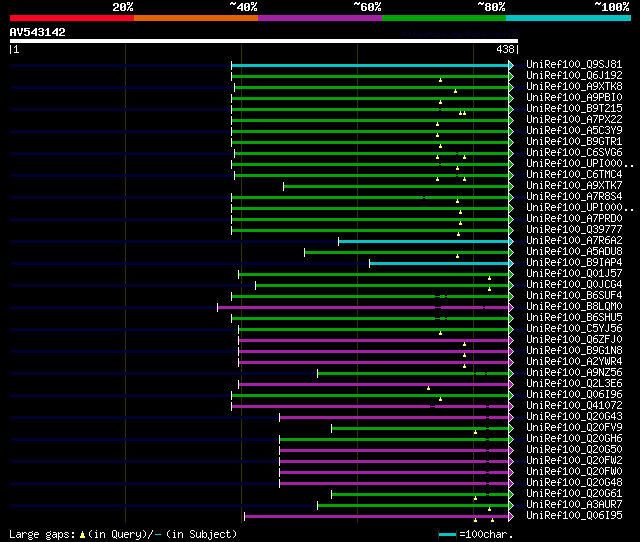Click the UniRef100_Q20G48 label
The width and height of the screenshot is (640, 542).
click(x=574, y=483)
